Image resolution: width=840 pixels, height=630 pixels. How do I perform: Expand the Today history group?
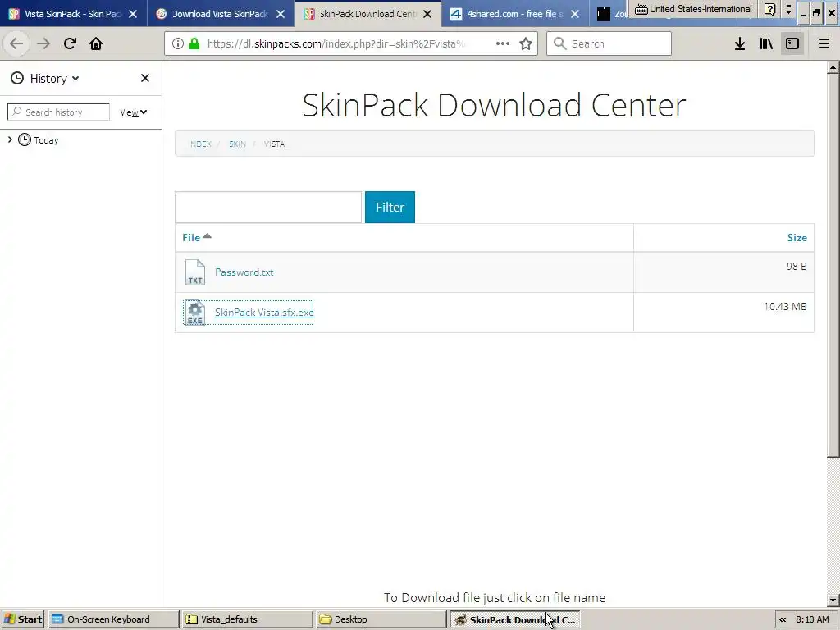click(10, 139)
